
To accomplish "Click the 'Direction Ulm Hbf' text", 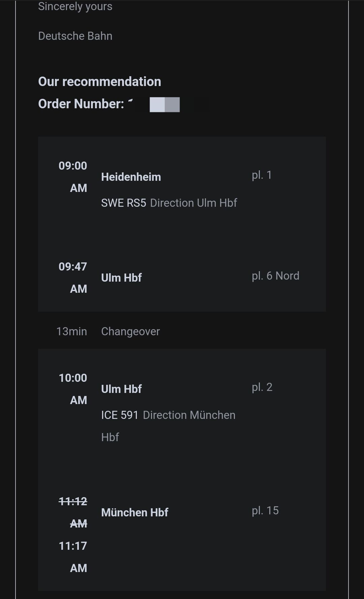I will (193, 203).
